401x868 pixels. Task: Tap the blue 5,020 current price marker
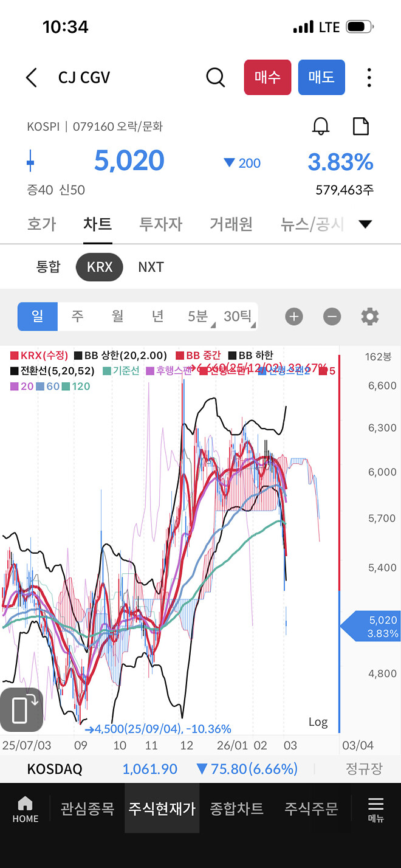370,627
